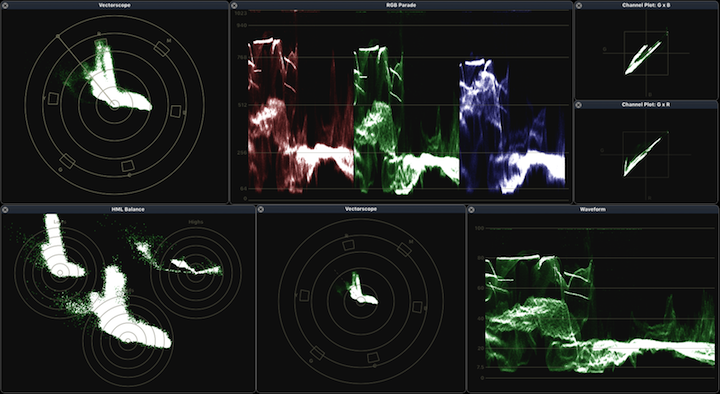This screenshot has width=720, height=394.
Task: Close the Channel Plot G x R panel
Action: pos(579,105)
